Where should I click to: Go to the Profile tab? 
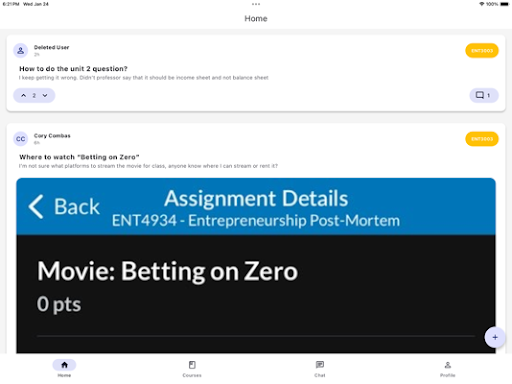(x=448, y=368)
